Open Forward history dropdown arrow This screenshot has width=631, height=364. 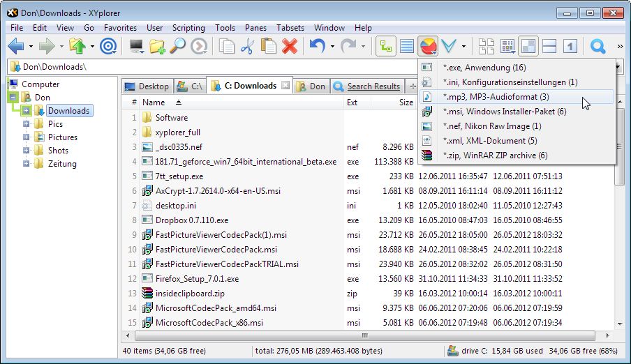61,47
